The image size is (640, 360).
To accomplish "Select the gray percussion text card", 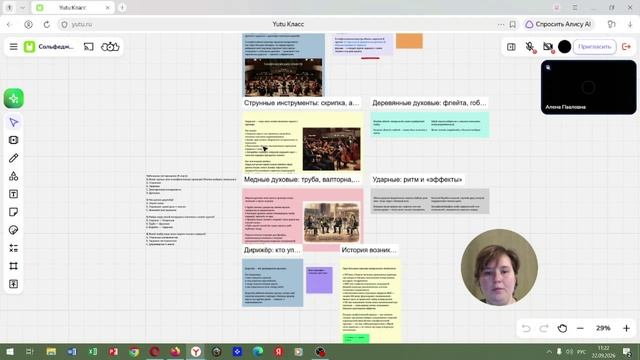I will [430, 201].
